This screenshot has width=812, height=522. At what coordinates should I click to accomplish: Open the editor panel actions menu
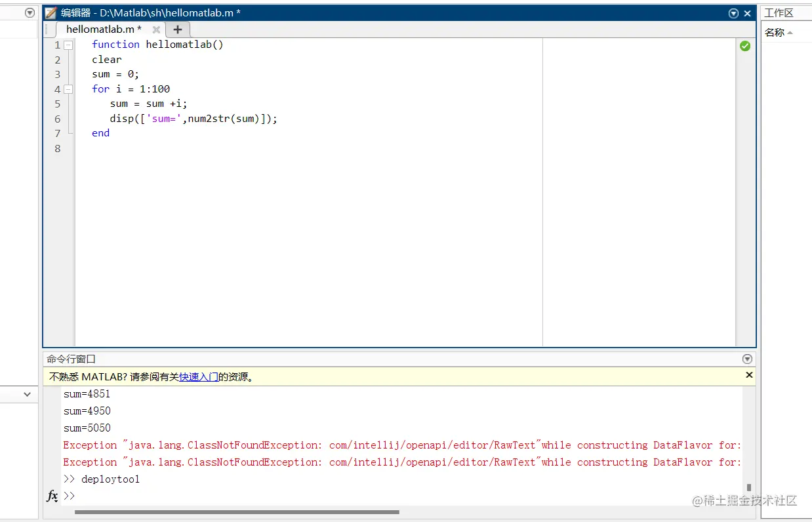tap(733, 13)
